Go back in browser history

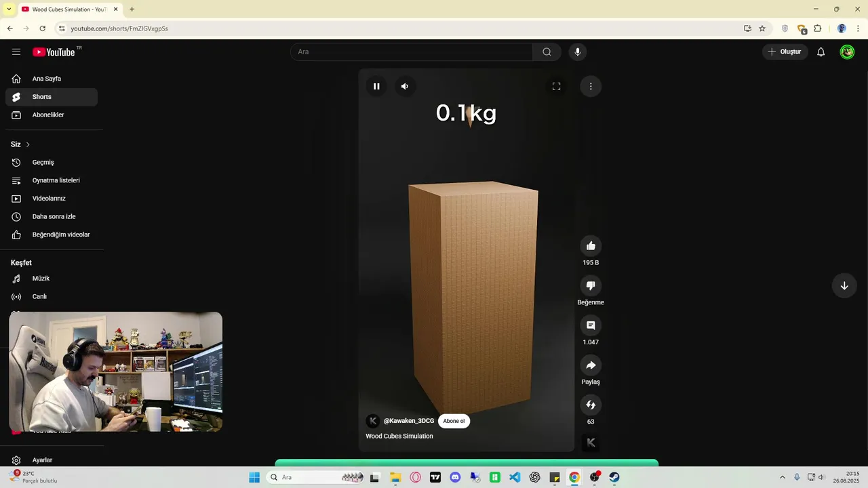pos(9,28)
